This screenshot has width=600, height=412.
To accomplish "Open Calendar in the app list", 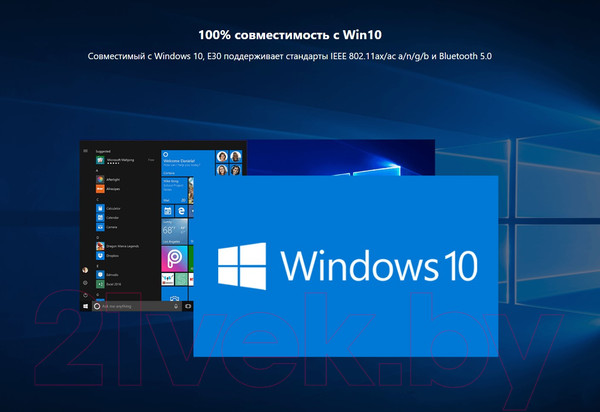I will [108, 218].
